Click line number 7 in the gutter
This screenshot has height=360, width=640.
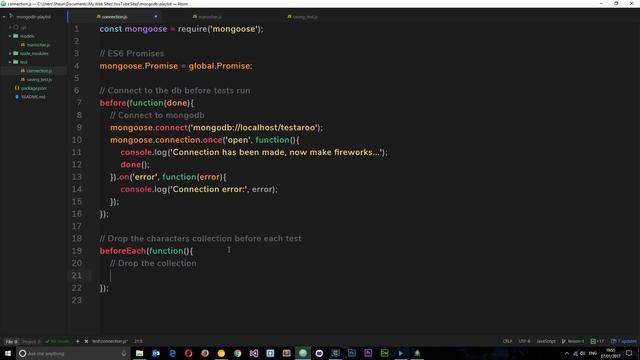click(79, 103)
